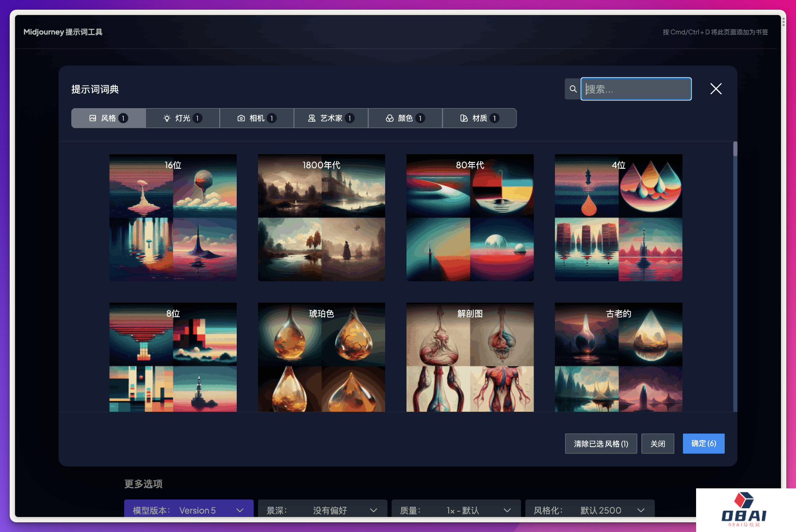
Task: Select the 解剖图 anatomy style thumbnail
Action: pos(470,357)
